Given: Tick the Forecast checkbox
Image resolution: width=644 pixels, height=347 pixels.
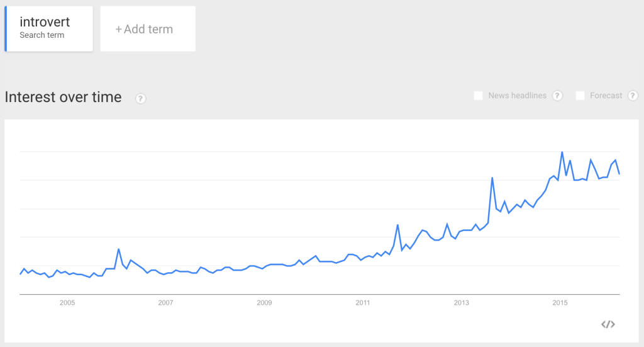Looking at the screenshot, I should pyautogui.click(x=580, y=96).
